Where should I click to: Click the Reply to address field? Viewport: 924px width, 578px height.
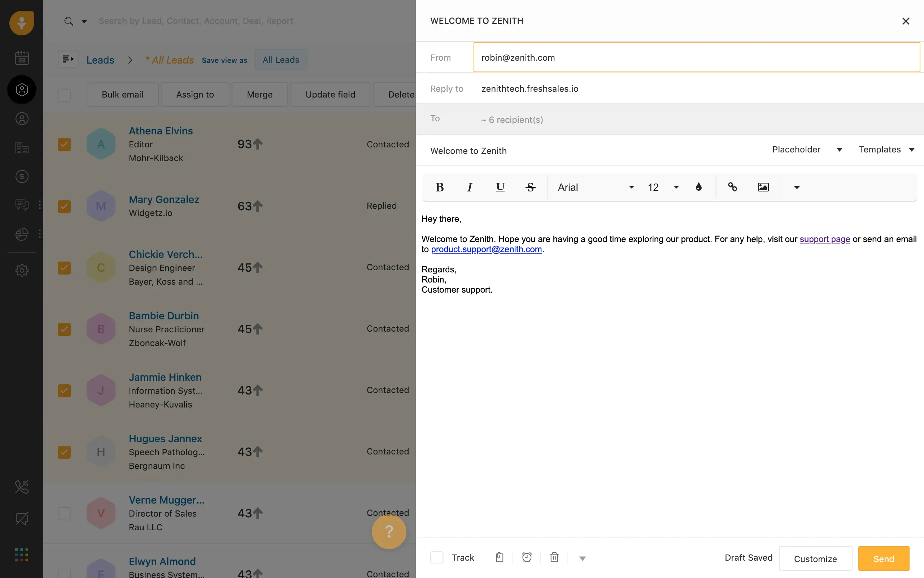pyautogui.click(x=697, y=89)
